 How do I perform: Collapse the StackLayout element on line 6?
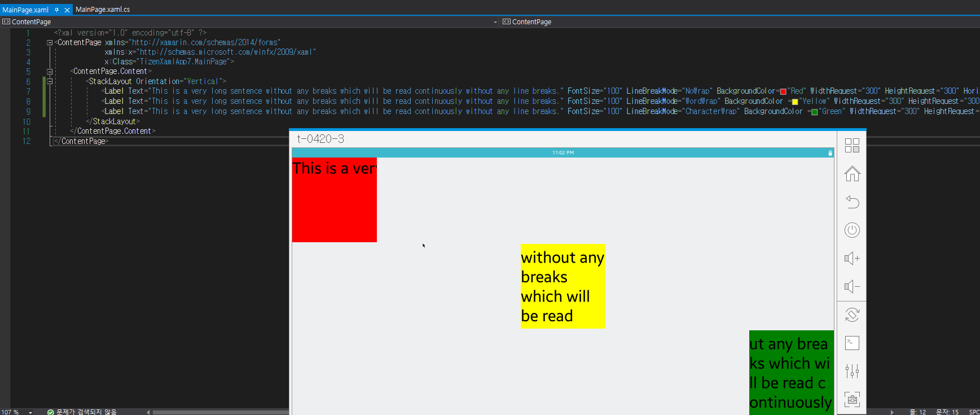pos(50,81)
